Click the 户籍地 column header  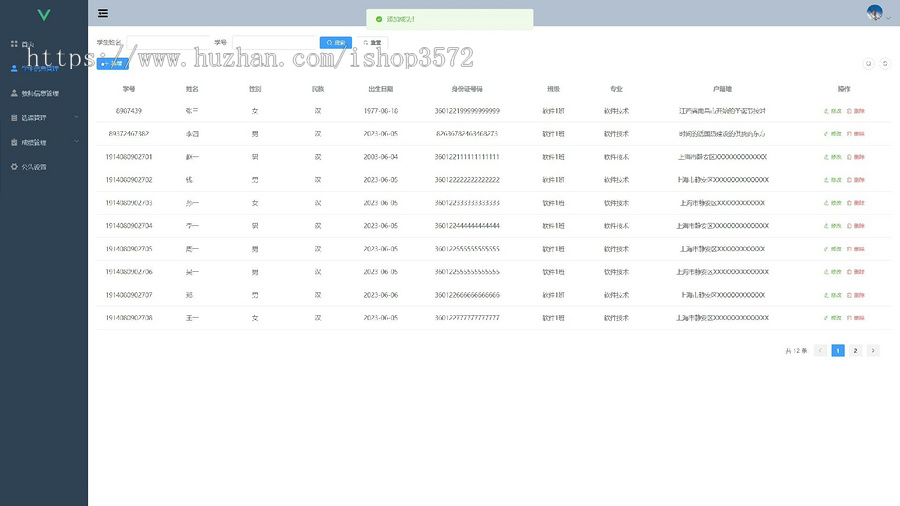(722, 89)
